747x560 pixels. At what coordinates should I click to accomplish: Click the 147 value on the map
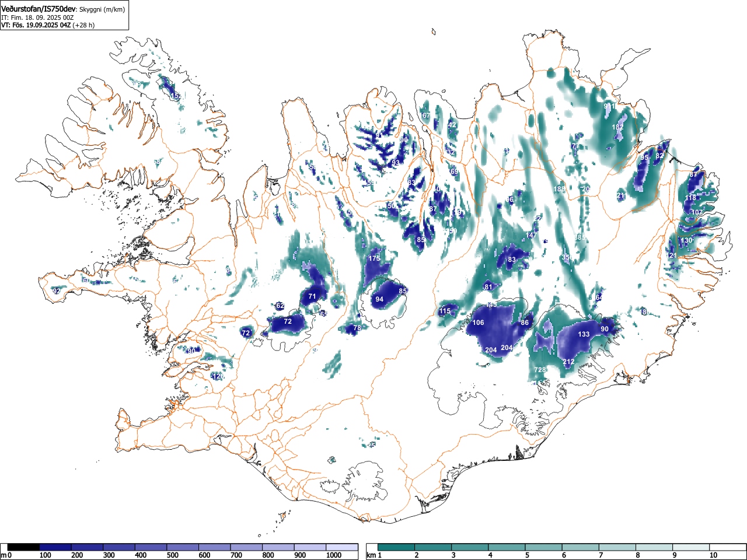pos(530,235)
